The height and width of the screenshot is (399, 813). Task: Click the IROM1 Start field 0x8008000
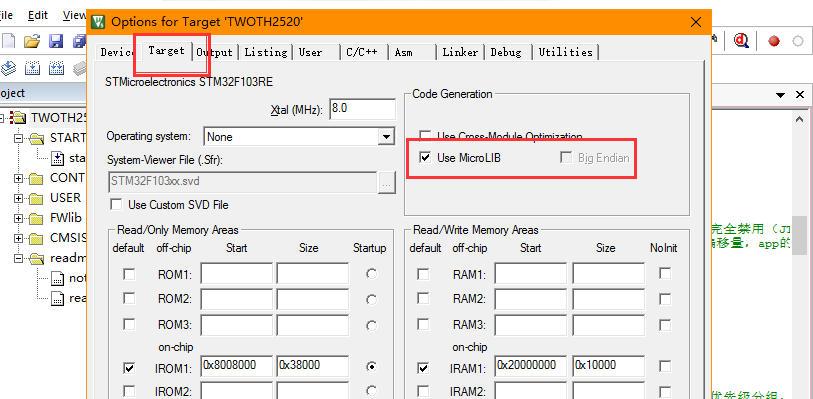pos(237,365)
